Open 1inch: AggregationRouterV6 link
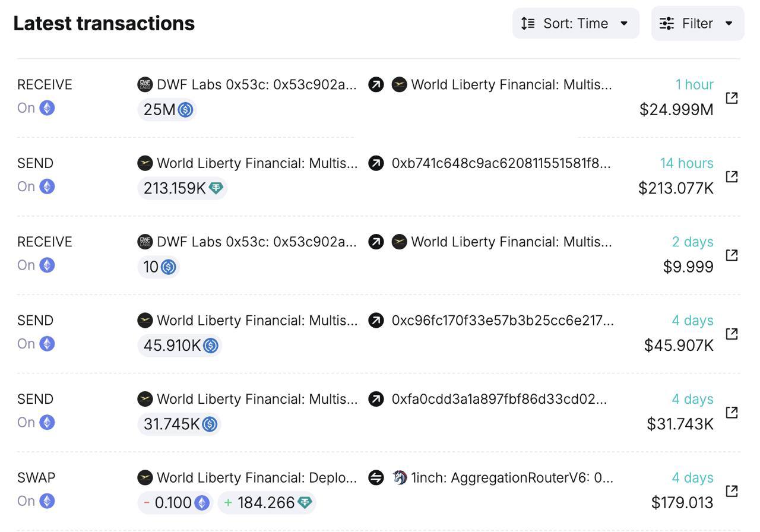This screenshot has width=760, height=532. point(512,477)
